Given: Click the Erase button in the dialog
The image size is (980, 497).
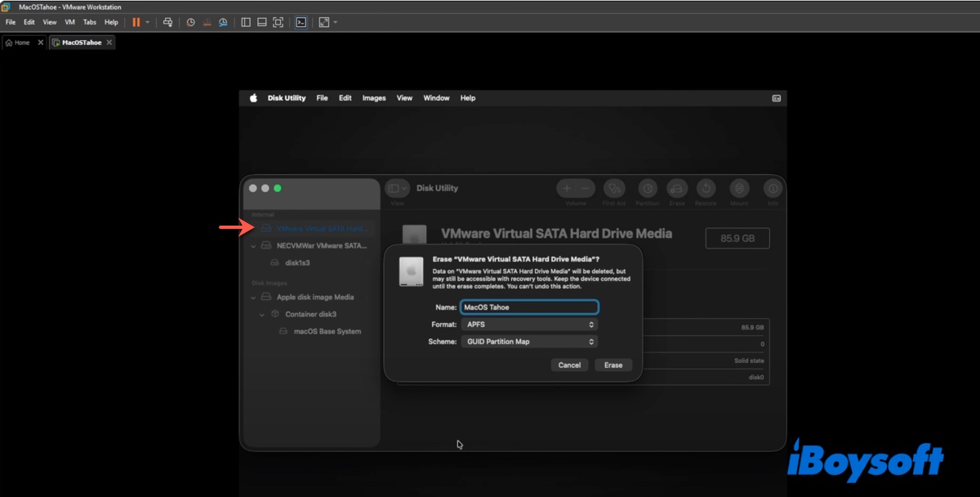Looking at the screenshot, I should 613,365.
